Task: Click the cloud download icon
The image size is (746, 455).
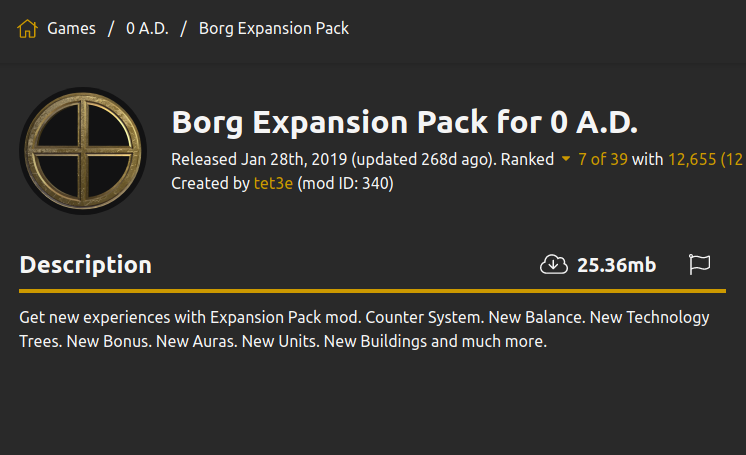Action: coord(553,265)
